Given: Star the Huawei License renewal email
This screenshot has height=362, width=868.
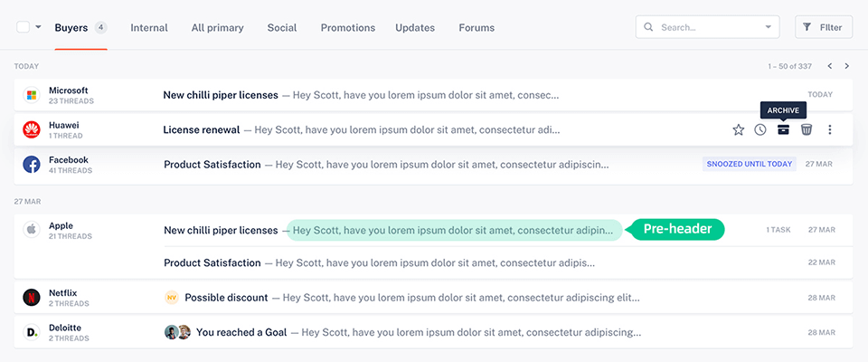Looking at the screenshot, I should [x=738, y=129].
